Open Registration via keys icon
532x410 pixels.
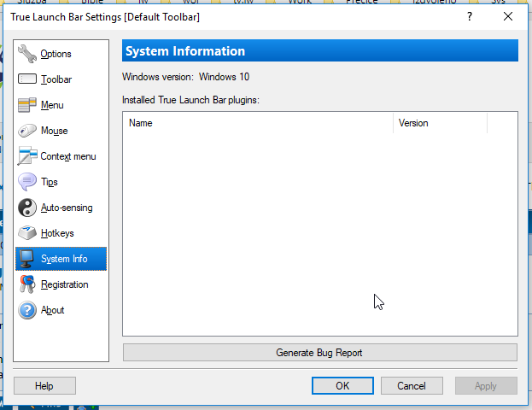27,284
